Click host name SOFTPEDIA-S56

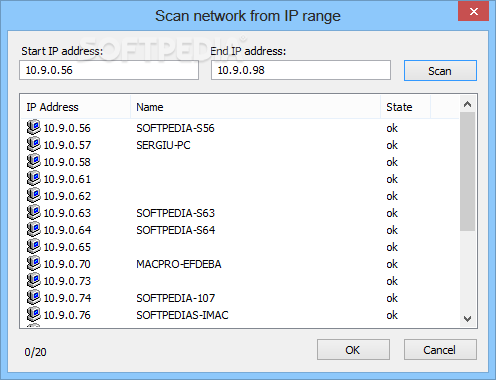click(x=175, y=128)
